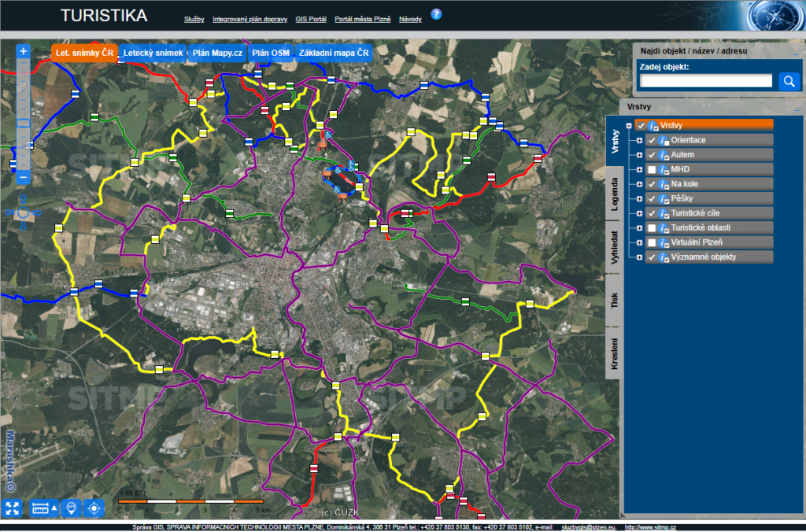Click the info icon next to Na kole

(664, 184)
